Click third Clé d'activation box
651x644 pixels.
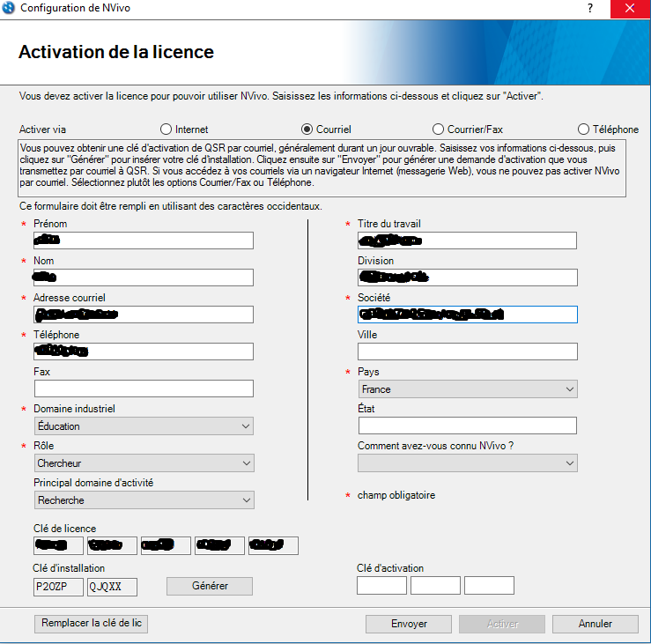489,586
